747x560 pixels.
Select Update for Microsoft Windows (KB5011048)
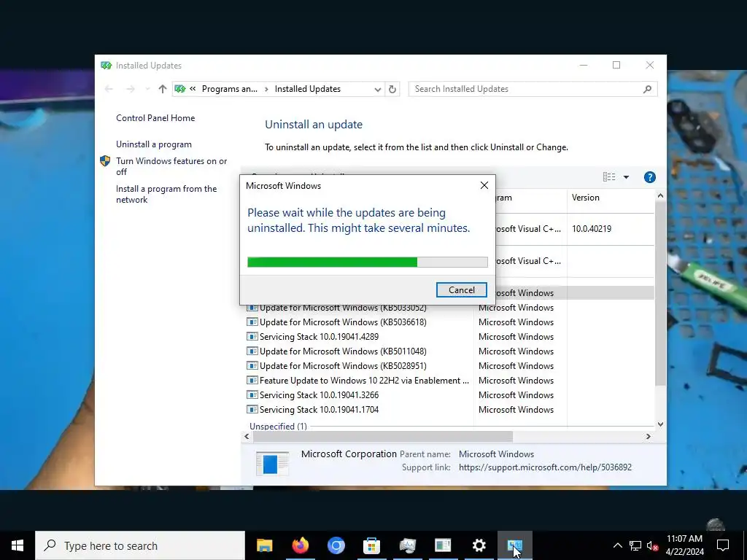pos(343,351)
